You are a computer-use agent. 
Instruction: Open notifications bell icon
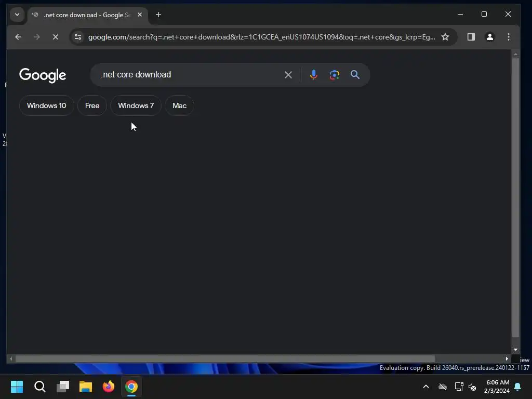pos(518,387)
